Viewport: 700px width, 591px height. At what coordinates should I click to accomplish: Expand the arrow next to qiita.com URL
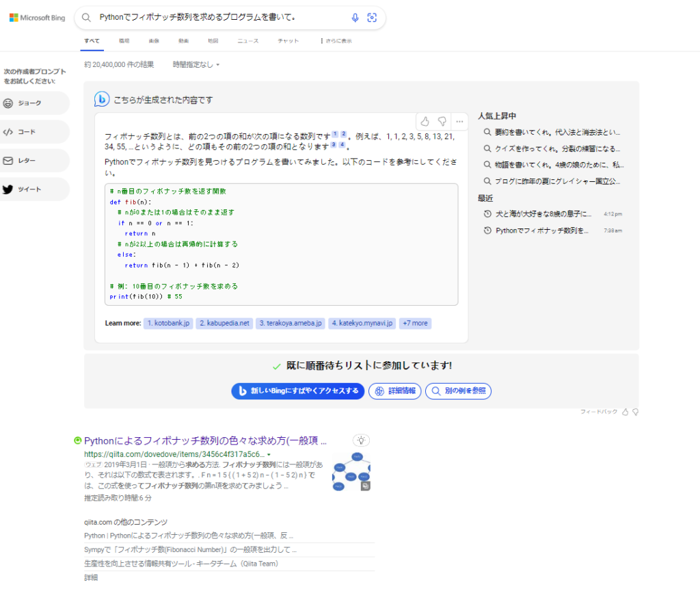(269, 455)
